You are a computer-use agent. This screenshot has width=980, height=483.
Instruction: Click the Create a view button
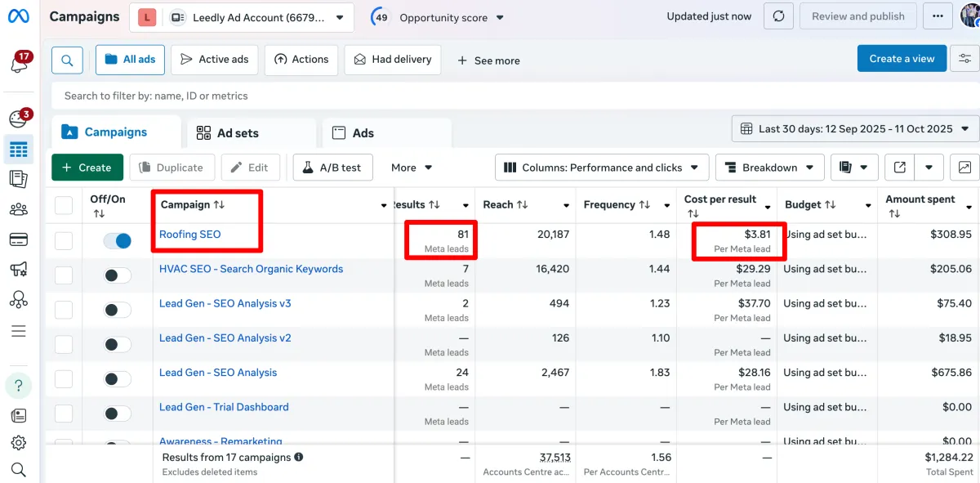coord(901,59)
